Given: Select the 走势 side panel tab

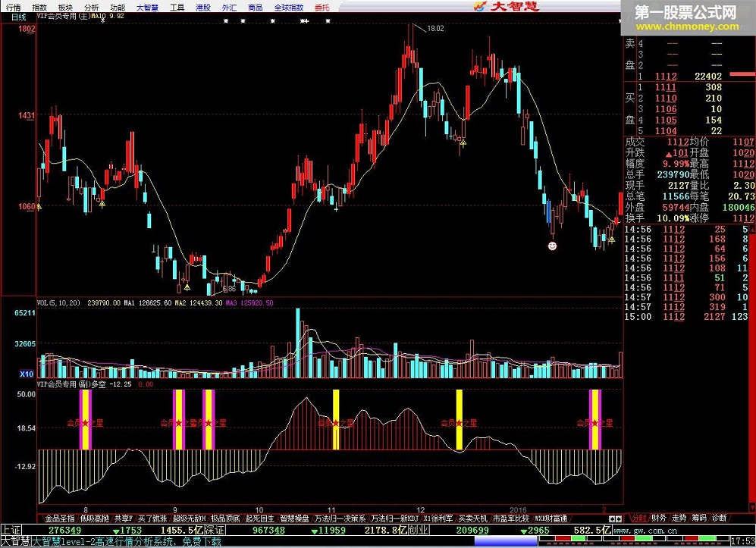Looking at the screenshot, I should (679, 518).
